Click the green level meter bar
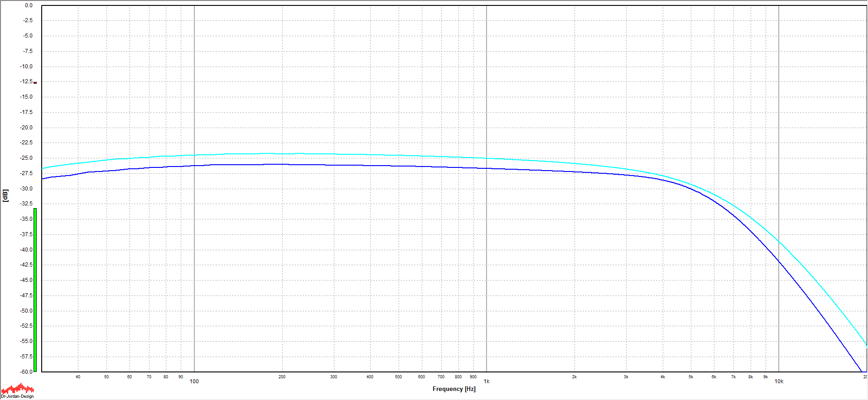Image resolution: width=868 pixels, height=400 pixels. (x=35, y=290)
